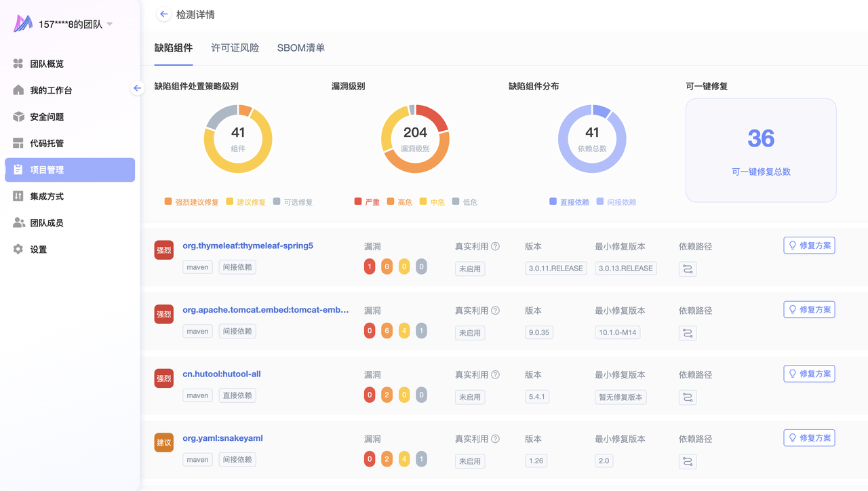Toggle 强烈建议修复 legend item

191,202
